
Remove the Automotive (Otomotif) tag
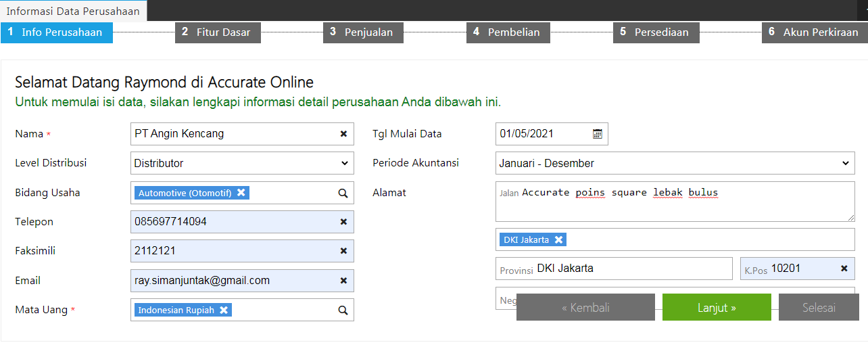pos(241,193)
